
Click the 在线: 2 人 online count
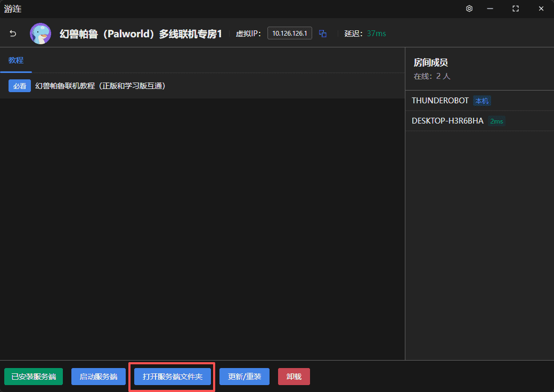click(x=432, y=76)
